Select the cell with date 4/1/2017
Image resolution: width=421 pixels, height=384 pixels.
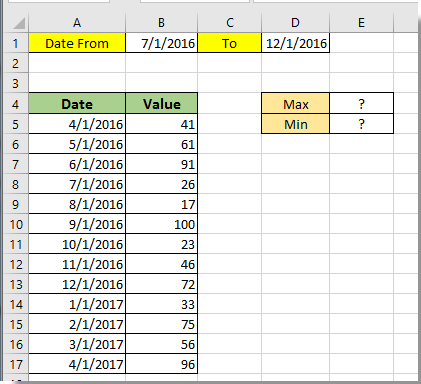pos(77,364)
